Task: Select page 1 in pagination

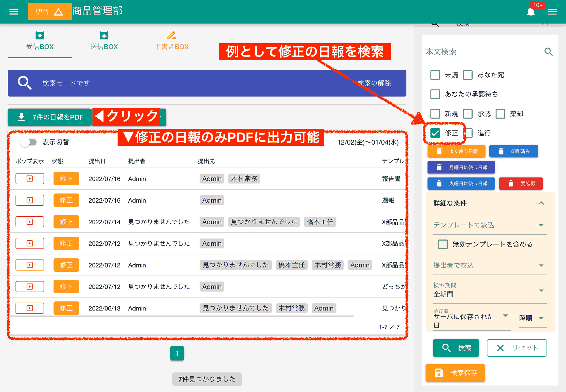Action: pos(177,353)
